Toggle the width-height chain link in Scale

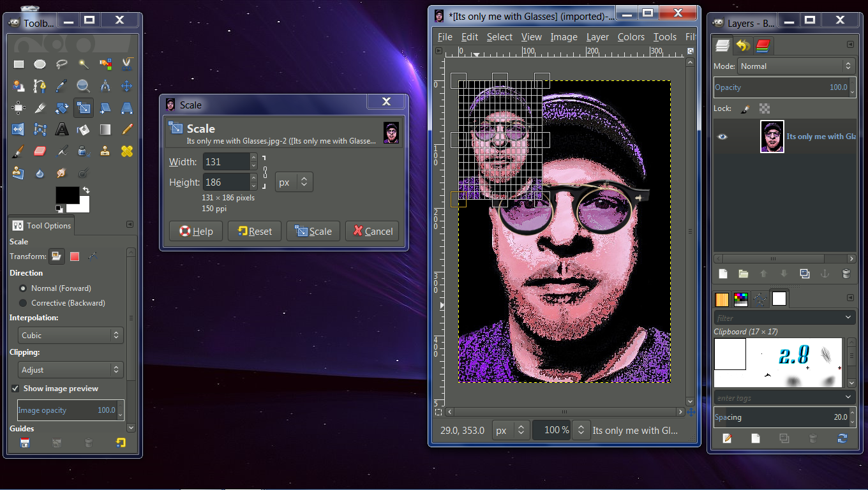coord(265,172)
